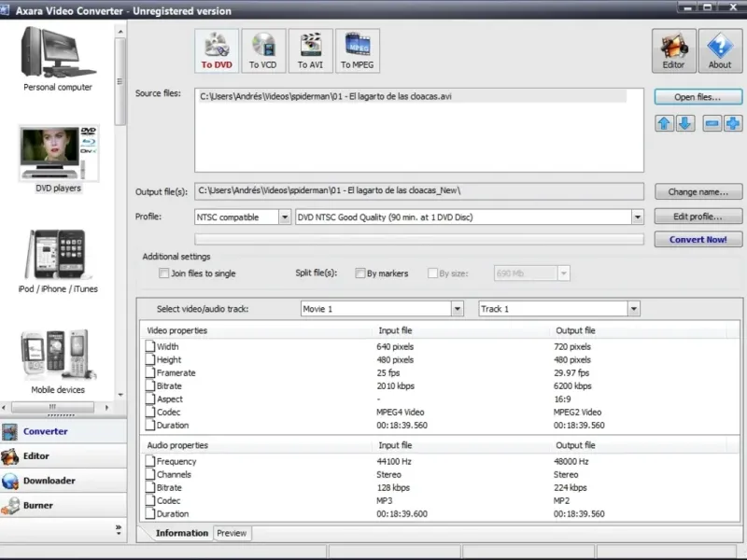The width and height of the screenshot is (747, 560).
Task: Open the About dialog icon
Action: click(x=720, y=50)
